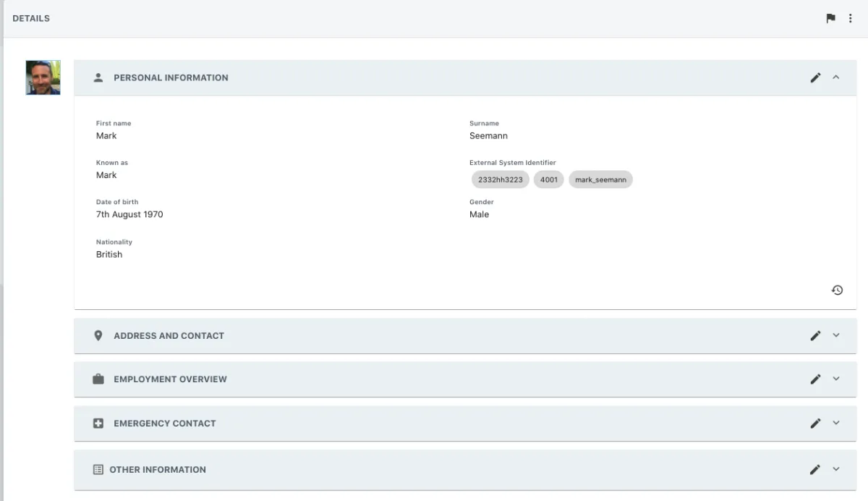
Task: Click the gender value Male
Action: 479,214
